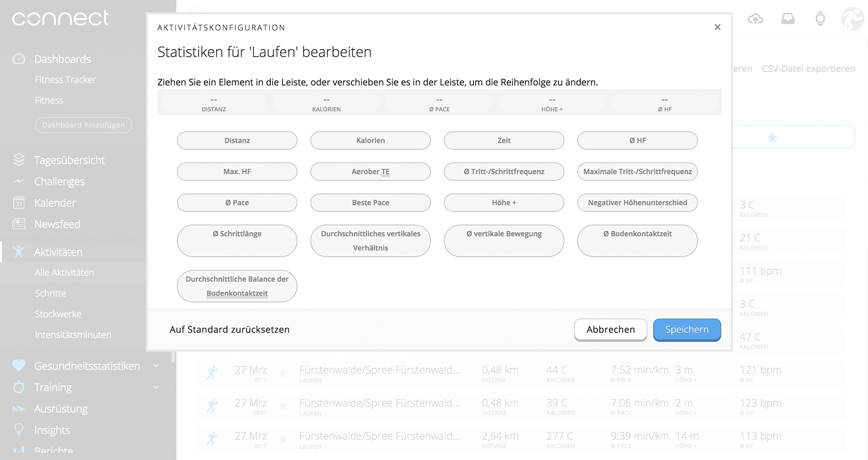The height and width of the screenshot is (460, 868).
Task: Click the Newsfeed icon in sidebar
Action: 19,224
